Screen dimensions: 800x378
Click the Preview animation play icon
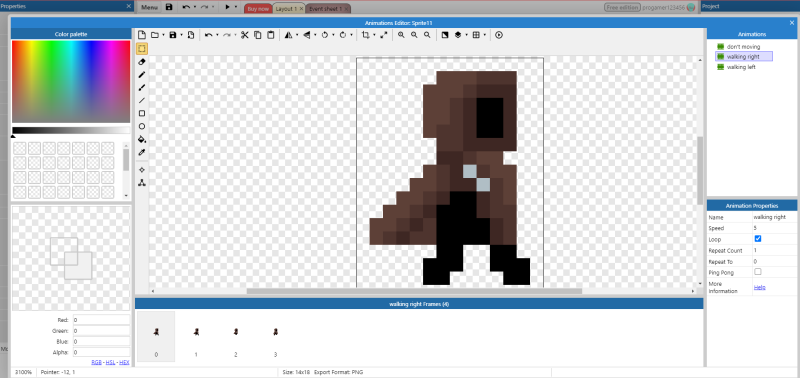coord(499,35)
